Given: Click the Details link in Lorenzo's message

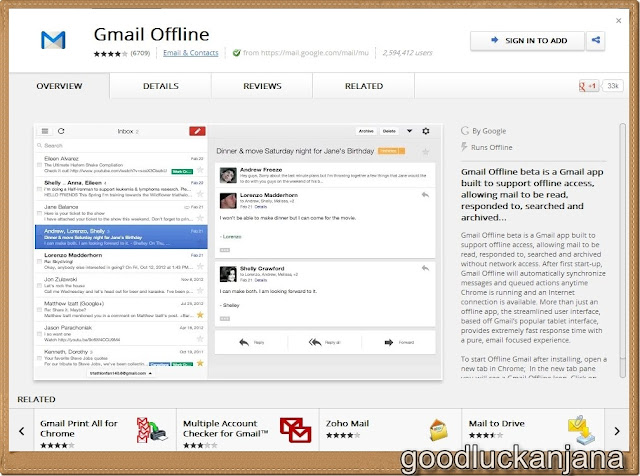Looking at the screenshot, I should (261, 207).
